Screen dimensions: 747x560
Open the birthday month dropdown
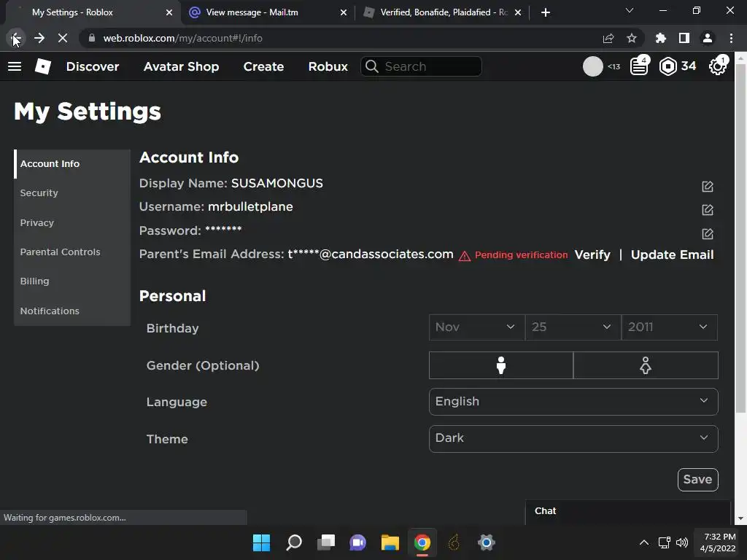click(x=477, y=327)
